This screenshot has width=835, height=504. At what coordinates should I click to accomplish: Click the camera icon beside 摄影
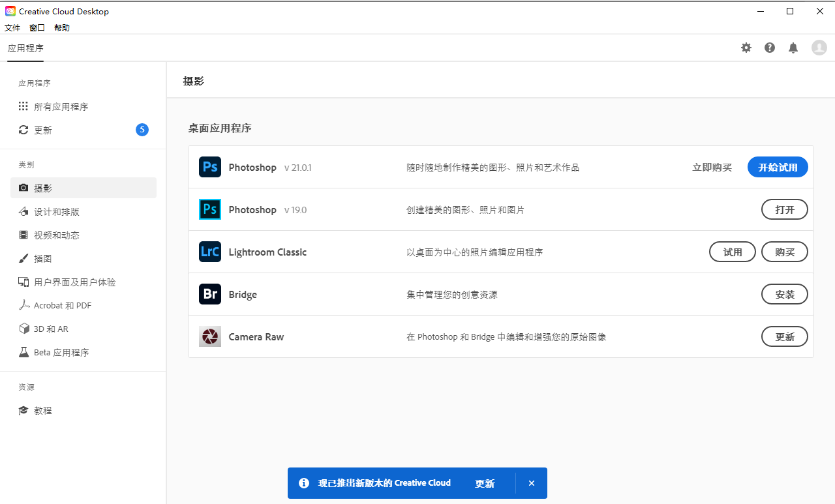(x=23, y=188)
